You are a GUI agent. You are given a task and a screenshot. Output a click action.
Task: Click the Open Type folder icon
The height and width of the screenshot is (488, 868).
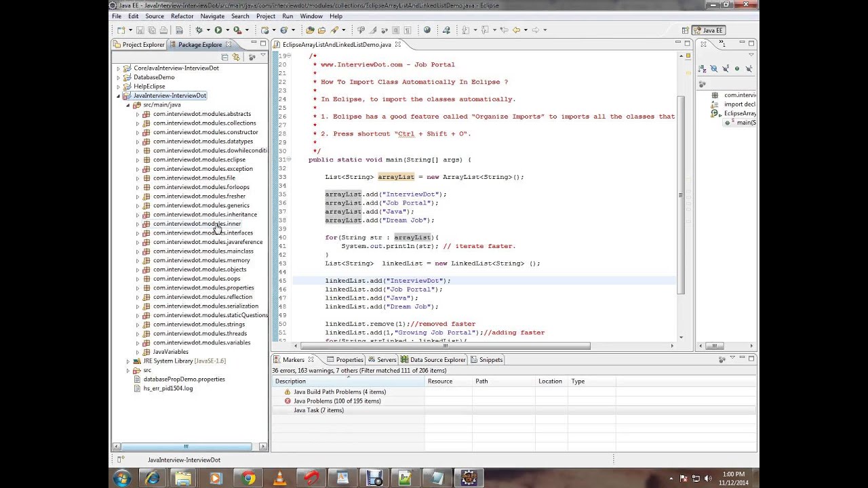coord(310,30)
